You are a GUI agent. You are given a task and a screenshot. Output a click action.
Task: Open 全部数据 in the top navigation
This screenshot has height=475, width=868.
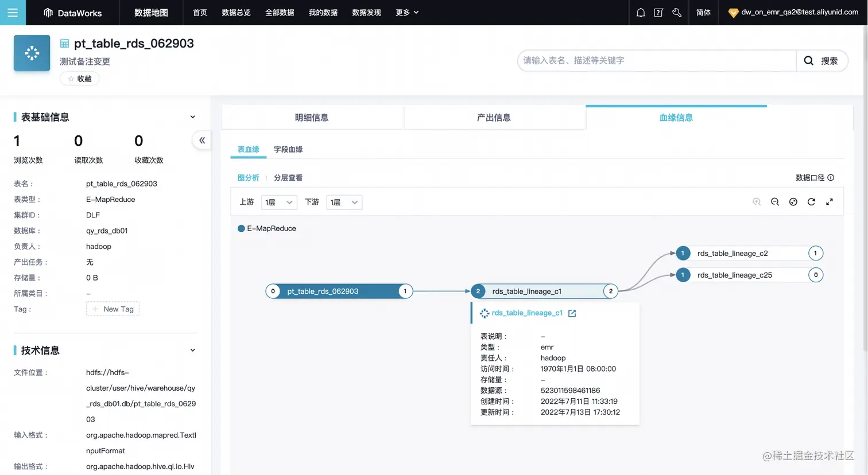(280, 13)
